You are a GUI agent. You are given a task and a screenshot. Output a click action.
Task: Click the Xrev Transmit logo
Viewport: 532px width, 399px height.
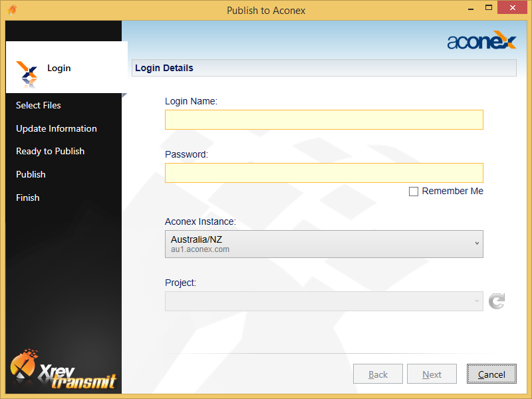(x=63, y=370)
